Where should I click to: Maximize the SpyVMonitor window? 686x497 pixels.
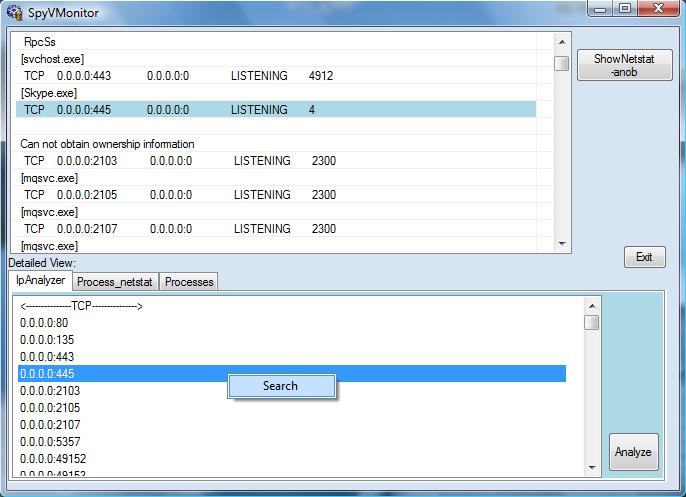(x=624, y=9)
